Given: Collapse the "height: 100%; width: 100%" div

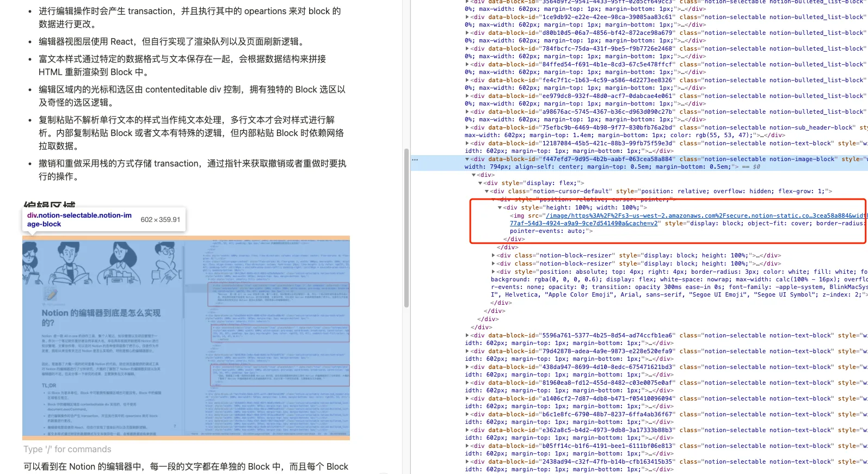Looking at the screenshot, I should (x=500, y=208).
